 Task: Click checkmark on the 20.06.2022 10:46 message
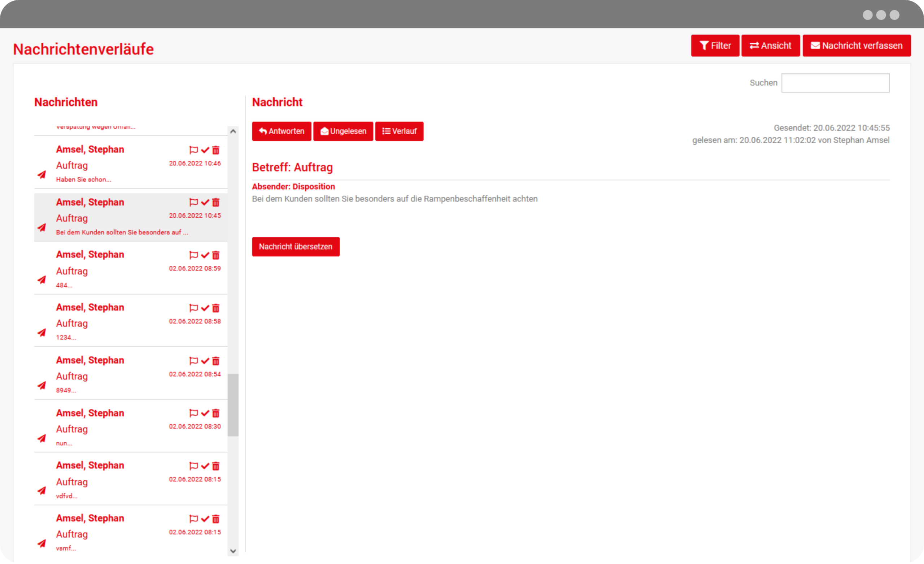click(x=205, y=150)
